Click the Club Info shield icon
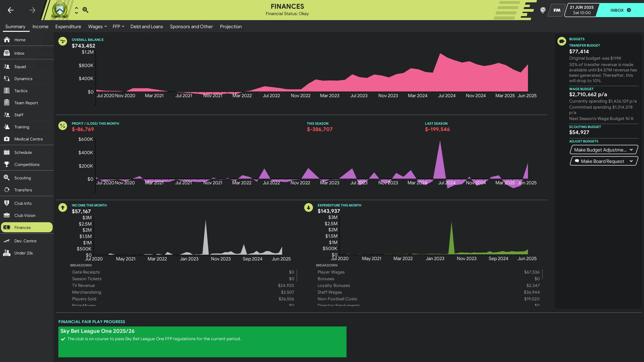644x362 pixels. click(x=7, y=203)
